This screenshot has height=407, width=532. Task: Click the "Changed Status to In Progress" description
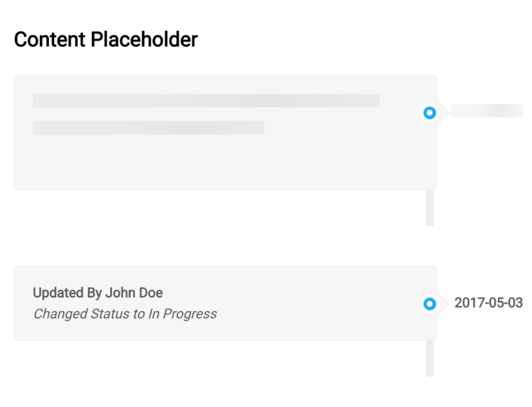pyautogui.click(x=125, y=314)
